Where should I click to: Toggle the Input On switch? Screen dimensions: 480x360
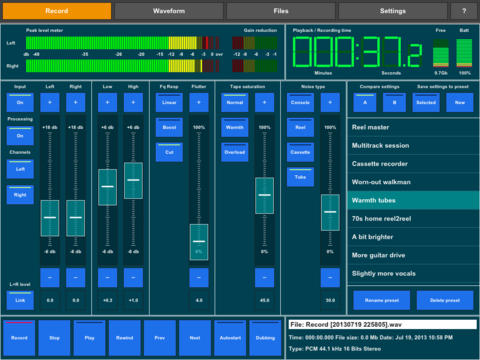click(x=20, y=102)
